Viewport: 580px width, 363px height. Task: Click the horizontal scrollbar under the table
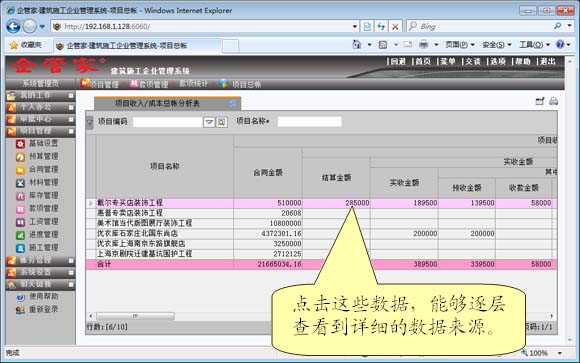pos(135,316)
